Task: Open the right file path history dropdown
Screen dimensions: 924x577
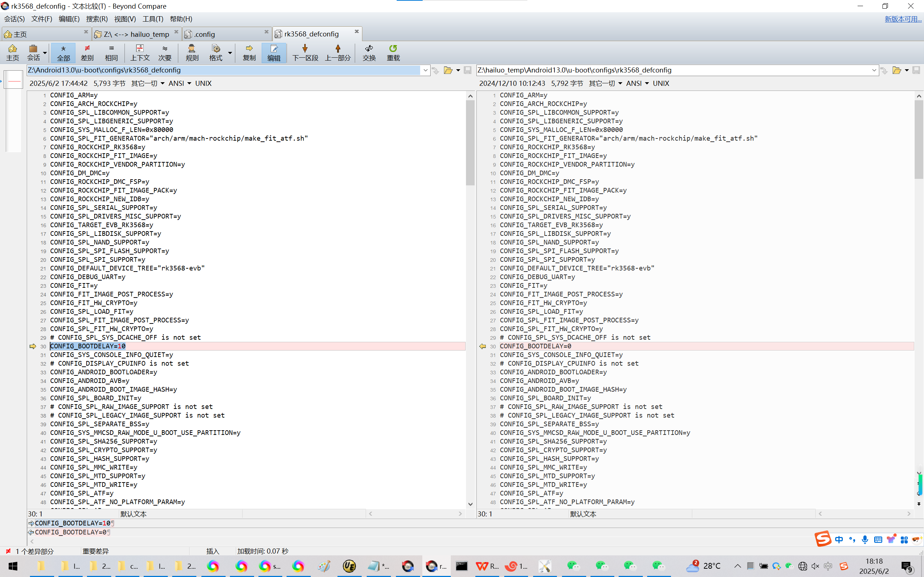Action: click(x=874, y=70)
